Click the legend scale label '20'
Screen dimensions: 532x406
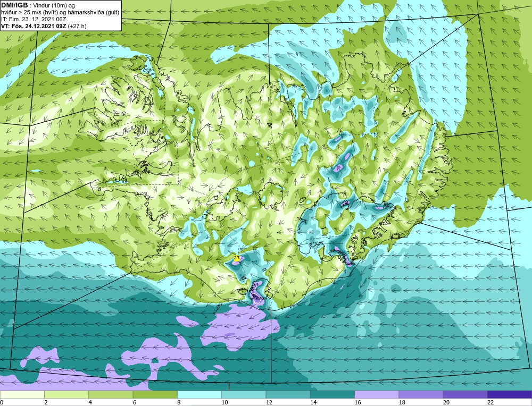pos(446,402)
